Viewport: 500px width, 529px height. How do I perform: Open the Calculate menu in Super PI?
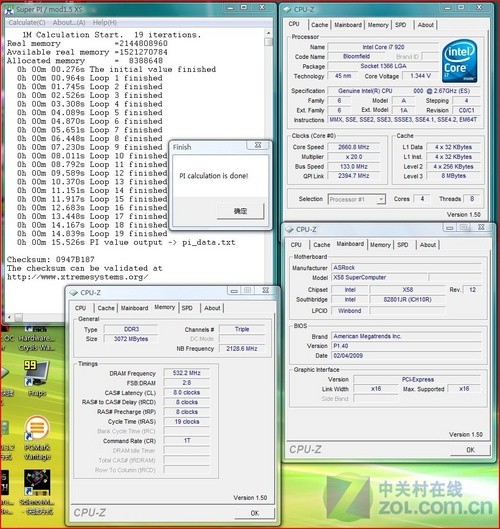[27, 23]
